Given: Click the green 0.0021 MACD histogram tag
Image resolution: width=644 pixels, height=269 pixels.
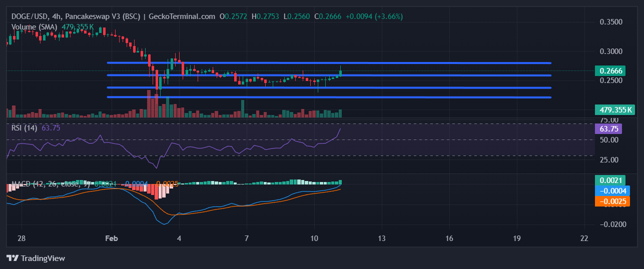Looking at the screenshot, I should pos(609,180).
